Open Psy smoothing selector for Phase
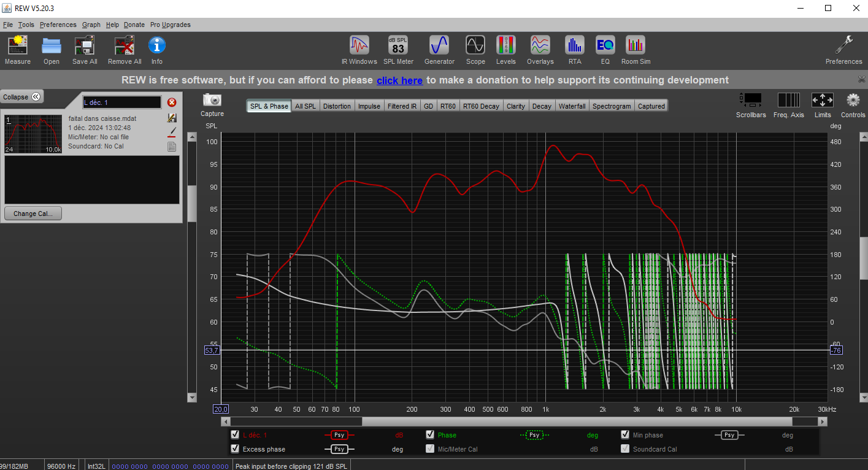This screenshot has height=470, width=868. tap(533, 435)
